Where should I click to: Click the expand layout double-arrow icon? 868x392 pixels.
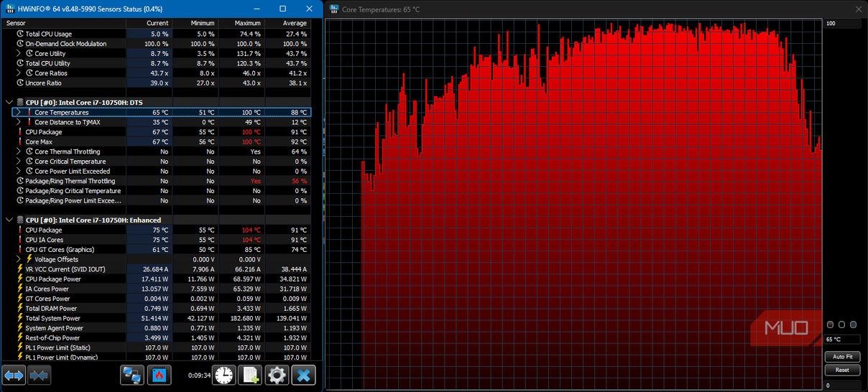click(14, 375)
